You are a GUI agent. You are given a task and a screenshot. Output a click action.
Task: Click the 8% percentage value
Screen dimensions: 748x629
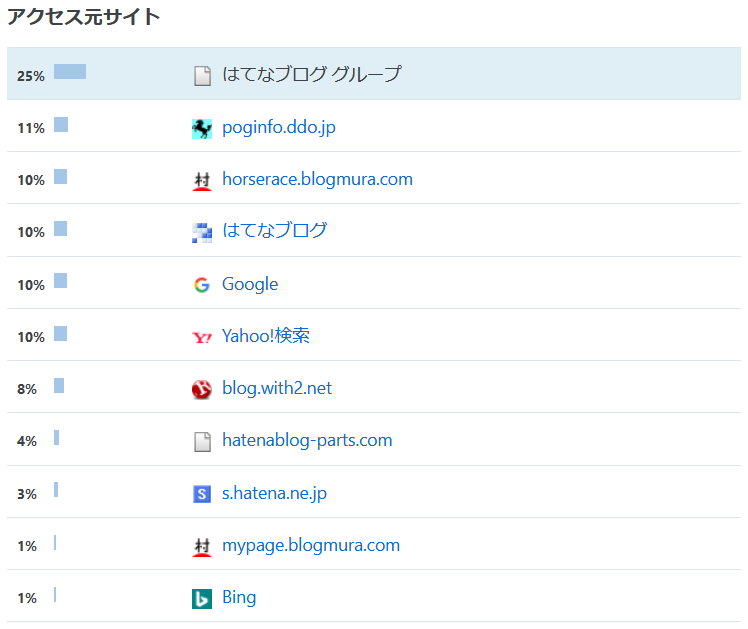click(x=27, y=389)
